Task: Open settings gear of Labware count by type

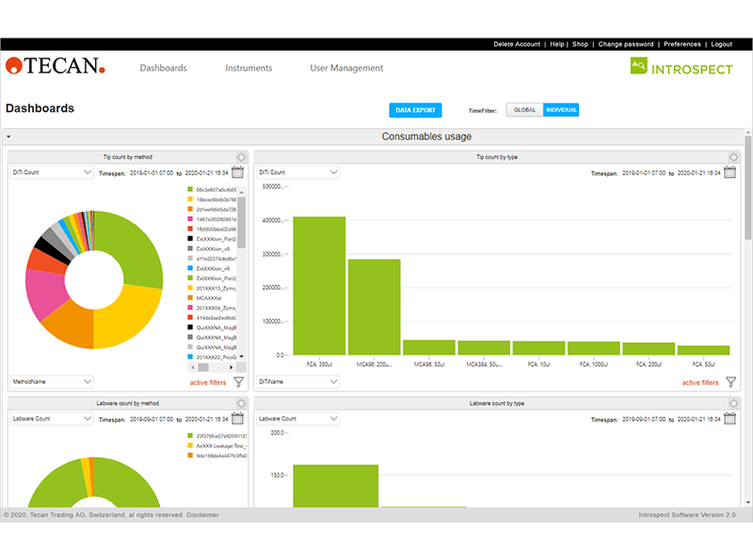Action: point(733,404)
